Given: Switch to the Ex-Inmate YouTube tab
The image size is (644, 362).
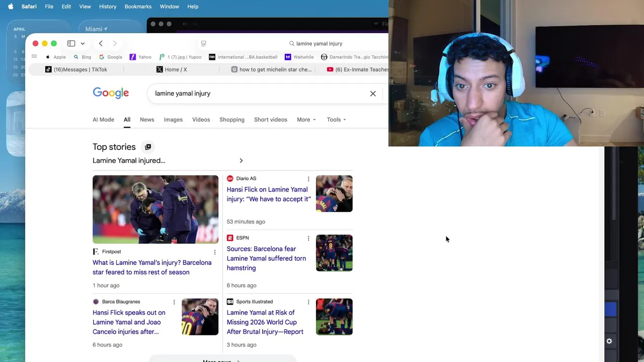Looking at the screenshot, I should (x=357, y=69).
